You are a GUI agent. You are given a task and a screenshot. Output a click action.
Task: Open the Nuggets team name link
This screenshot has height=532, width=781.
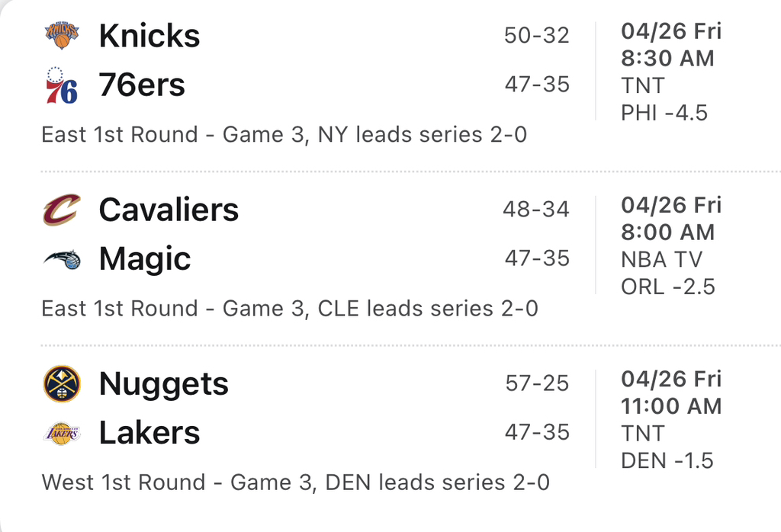tap(163, 384)
